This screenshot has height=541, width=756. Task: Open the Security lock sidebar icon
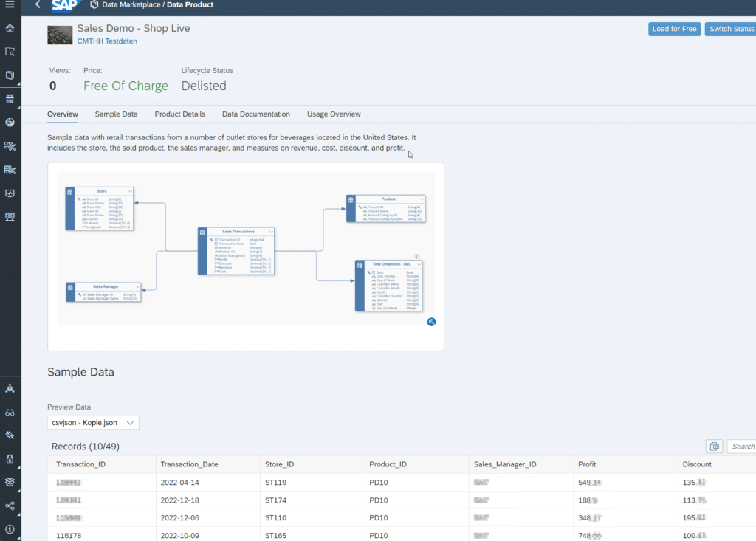pyautogui.click(x=10, y=458)
